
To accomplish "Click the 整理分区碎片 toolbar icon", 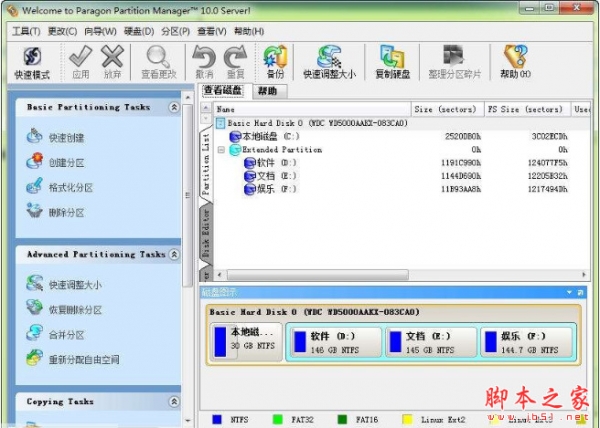I will click(454, 62).
